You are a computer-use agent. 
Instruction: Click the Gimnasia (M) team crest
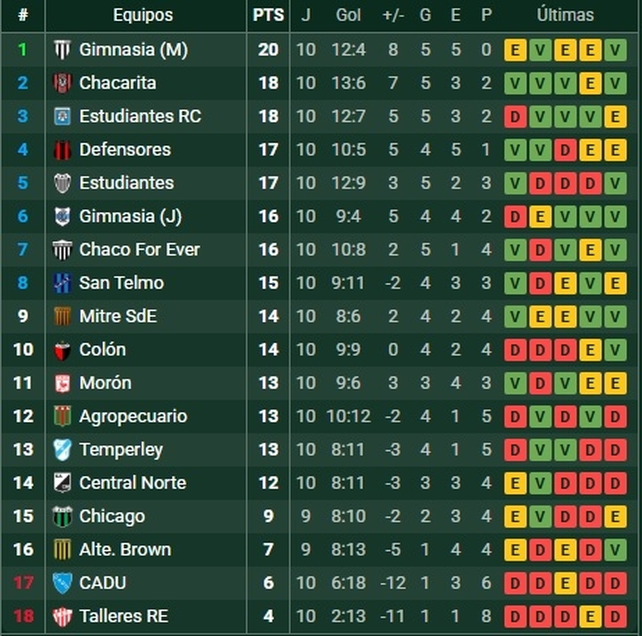click(62, 50)
